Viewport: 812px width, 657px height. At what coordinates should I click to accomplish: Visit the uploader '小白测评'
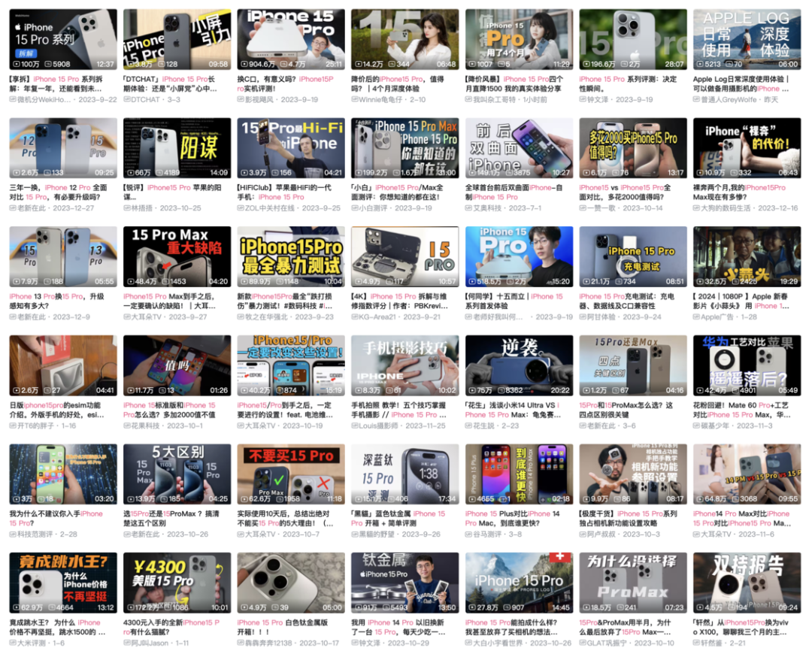pyautogui.click(x=374, y=208)
